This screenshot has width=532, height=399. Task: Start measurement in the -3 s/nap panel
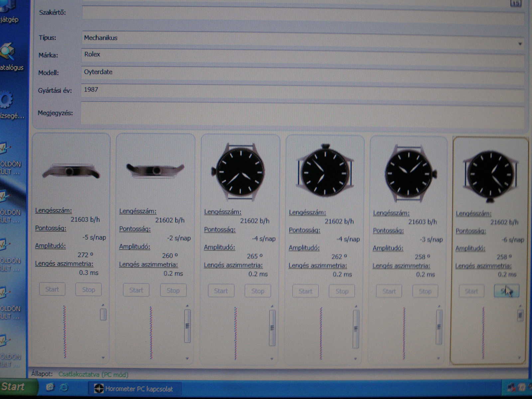pyautogui.click(x=389, y=292)
